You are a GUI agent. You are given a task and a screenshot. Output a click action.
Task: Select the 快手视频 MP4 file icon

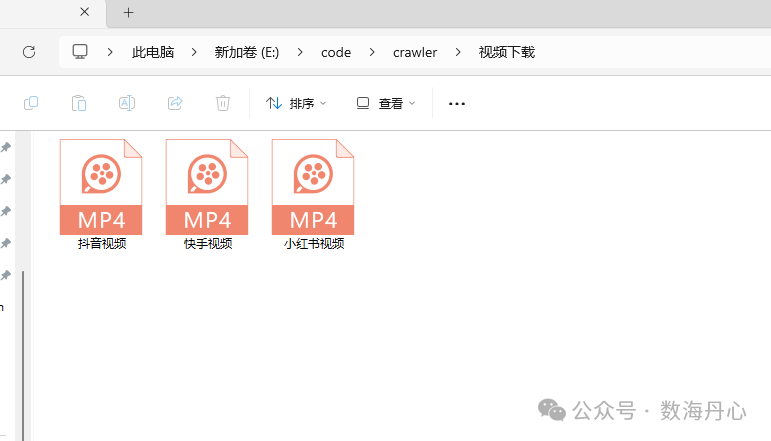207,187
